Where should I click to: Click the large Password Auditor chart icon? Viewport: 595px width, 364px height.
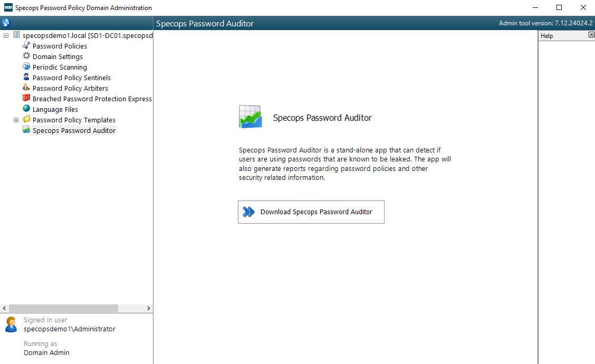click(251, 117)
